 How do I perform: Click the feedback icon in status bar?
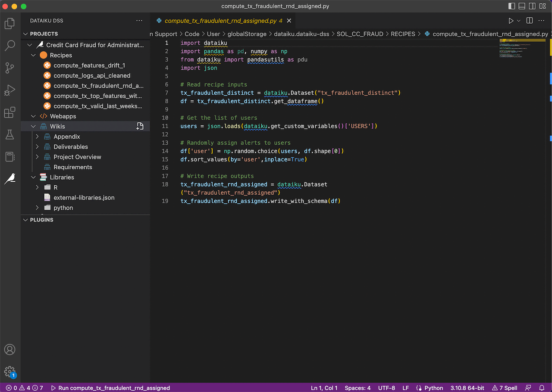528,388
